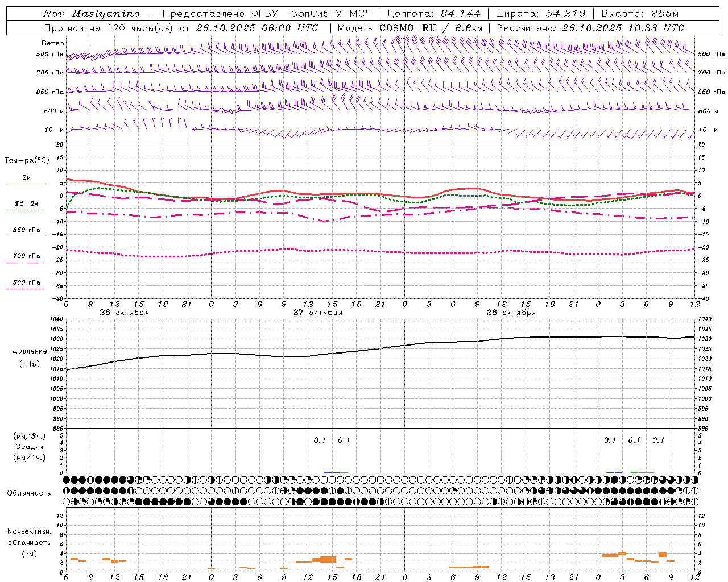Click the Высота: 285м value
Screen dimensions: 728x582
coord(640,14)
